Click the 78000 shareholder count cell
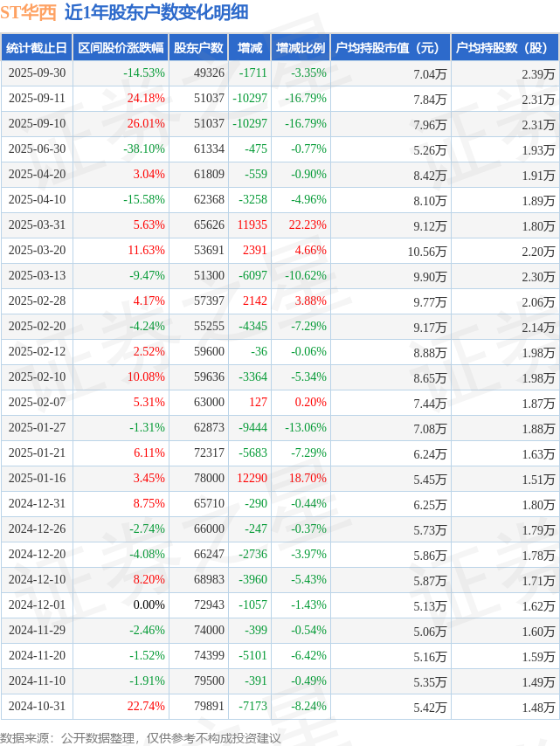The width and height of the screenshot is (560, 746). click(x=208, y=479)
